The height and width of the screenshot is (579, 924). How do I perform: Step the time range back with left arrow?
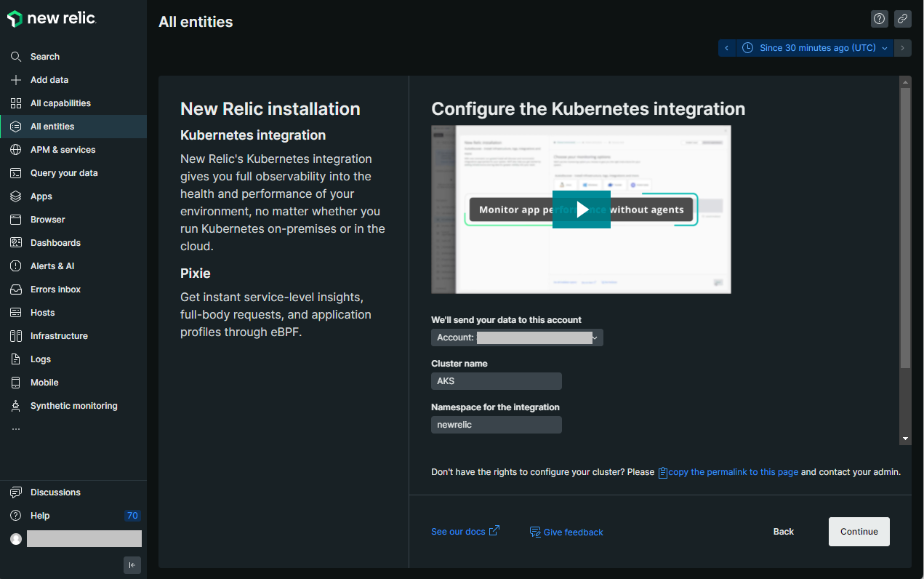pyautogui.click(x=726, y=48)
